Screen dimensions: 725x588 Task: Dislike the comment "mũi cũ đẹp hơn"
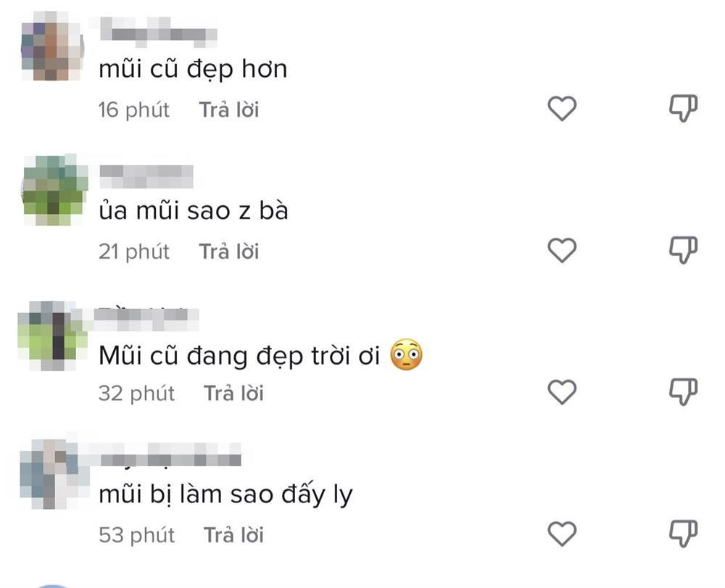(x=681, y=108)
